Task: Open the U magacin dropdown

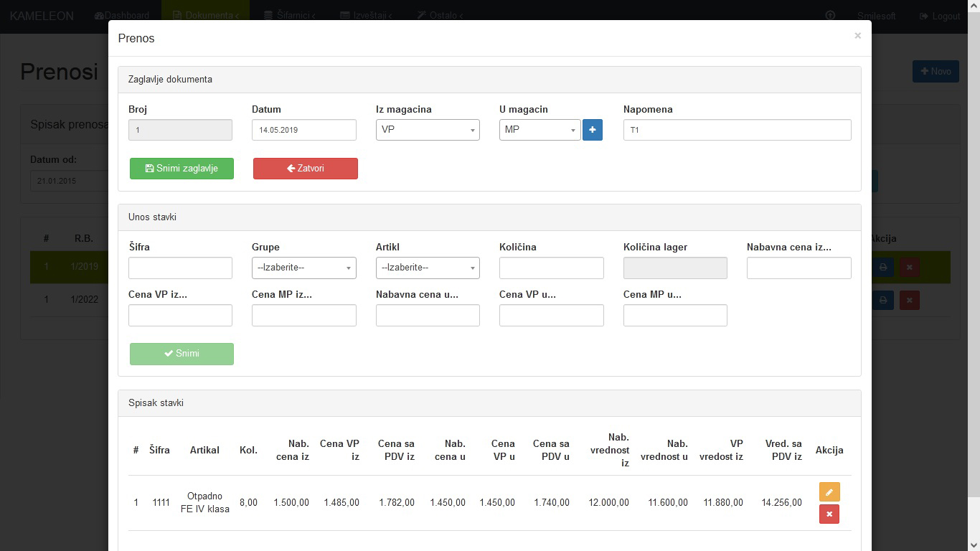Action: click(x=540, y=130)
